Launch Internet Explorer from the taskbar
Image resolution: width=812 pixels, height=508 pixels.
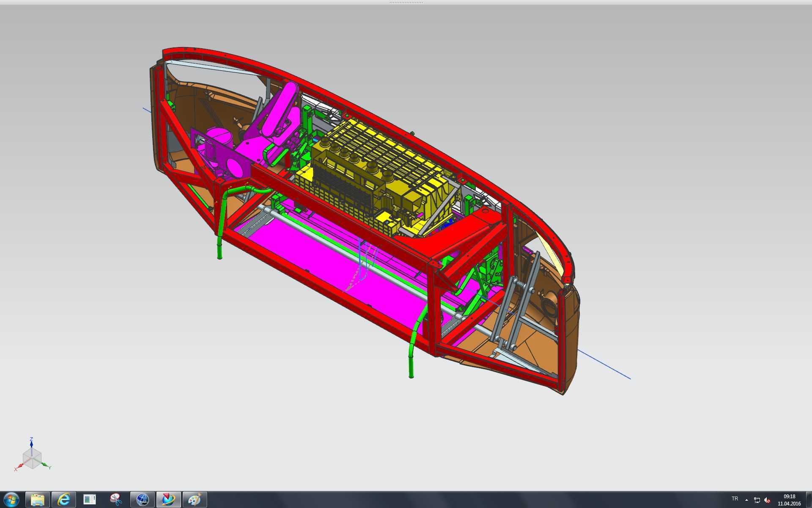pos(63,500)
